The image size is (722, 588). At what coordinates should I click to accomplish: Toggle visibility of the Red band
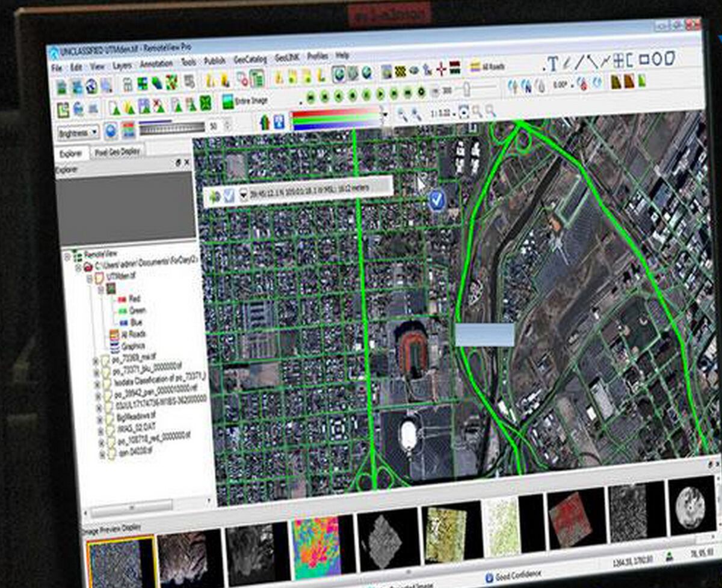(x=122, y=299)
